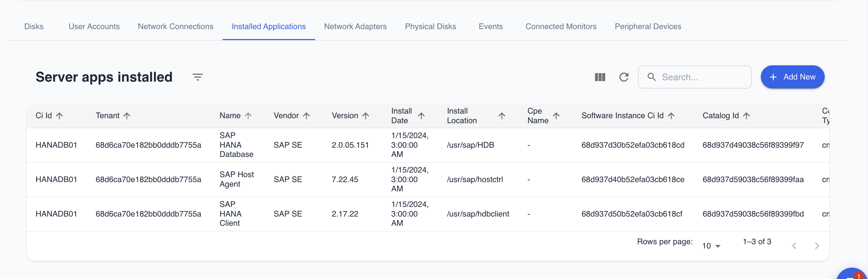Open the Peripheral Devices tab
Image resolution: width=868 pixels, height=279 pixels.
coord(648,27)
